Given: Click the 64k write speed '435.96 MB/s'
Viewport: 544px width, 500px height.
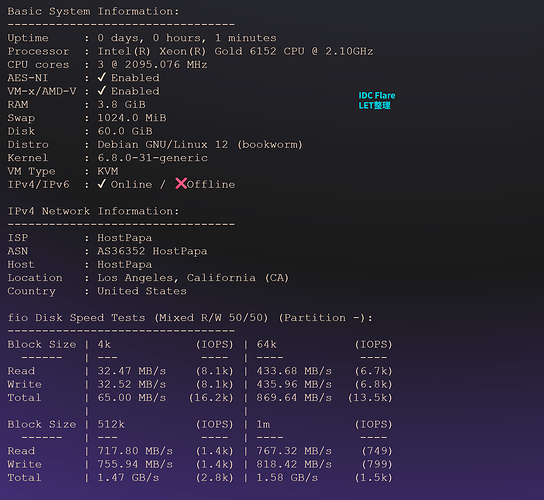Looking at the screenshot, I should tap(294, 384).
